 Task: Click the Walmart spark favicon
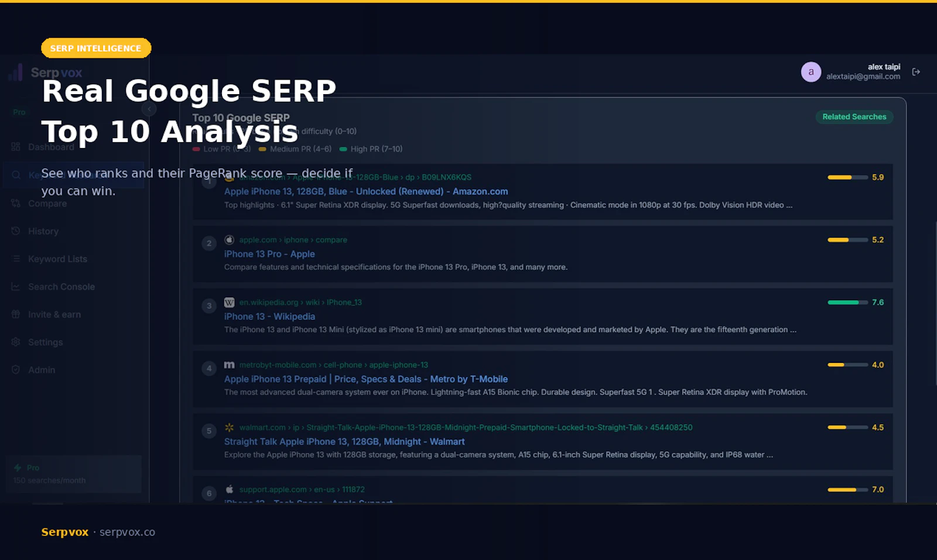tap(230, 428)
